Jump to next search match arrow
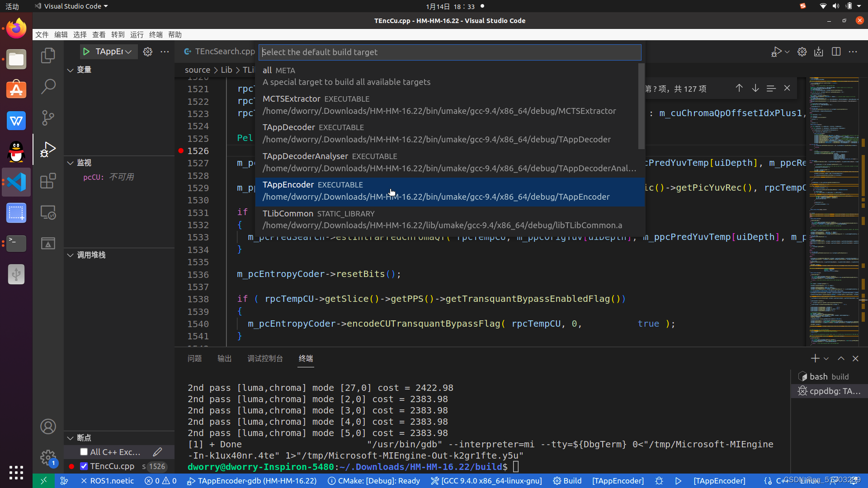This screenshot has height=488, width=868. click(755, 88)
